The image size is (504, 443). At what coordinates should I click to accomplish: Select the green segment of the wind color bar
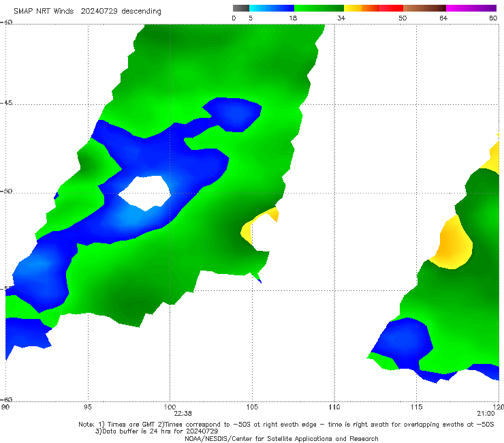(319, 8)
